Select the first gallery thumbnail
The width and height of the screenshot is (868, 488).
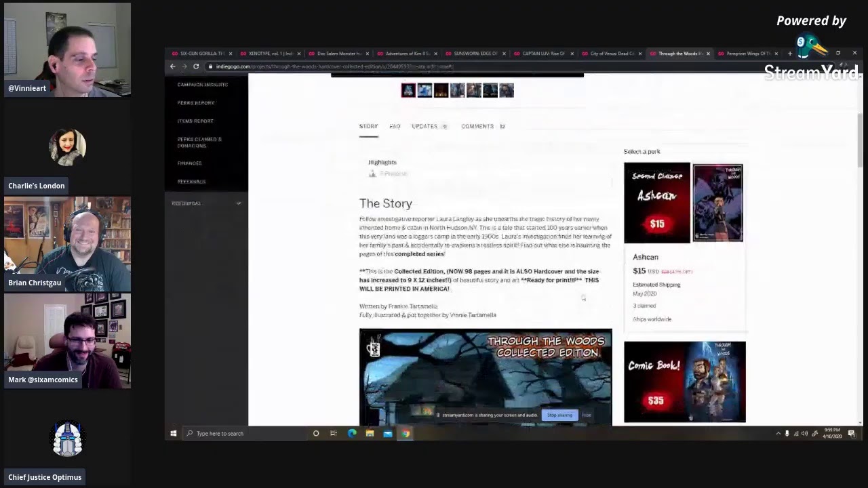tap(408, 91)
